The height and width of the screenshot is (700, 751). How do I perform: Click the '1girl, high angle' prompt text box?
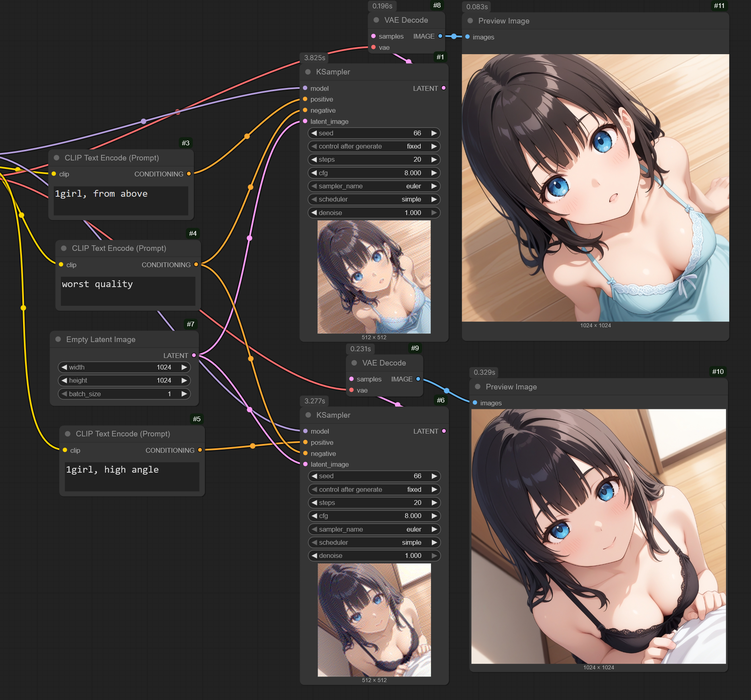tap(132, 477)
